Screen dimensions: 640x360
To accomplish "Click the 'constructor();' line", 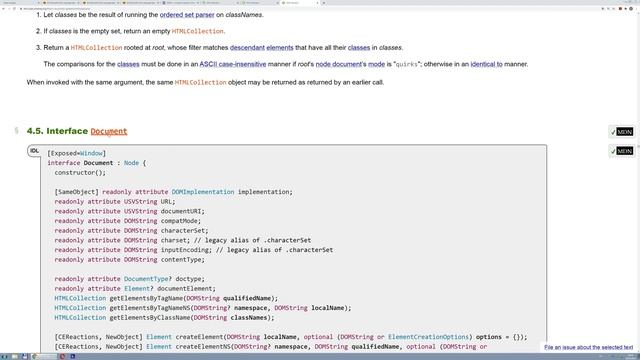I will pyautogui.click(x=80, y=173).
